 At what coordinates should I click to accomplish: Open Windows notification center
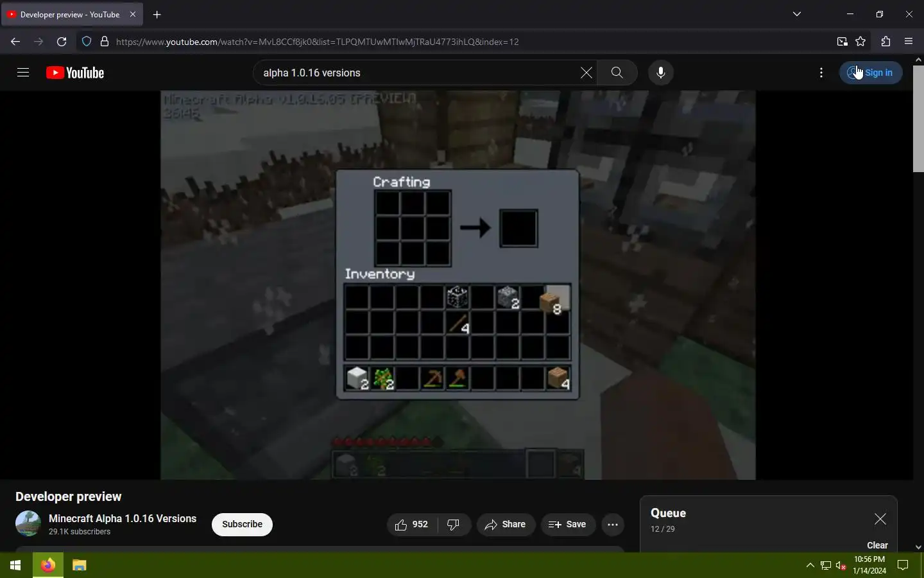pyautogui.click(x=903, y=565)
